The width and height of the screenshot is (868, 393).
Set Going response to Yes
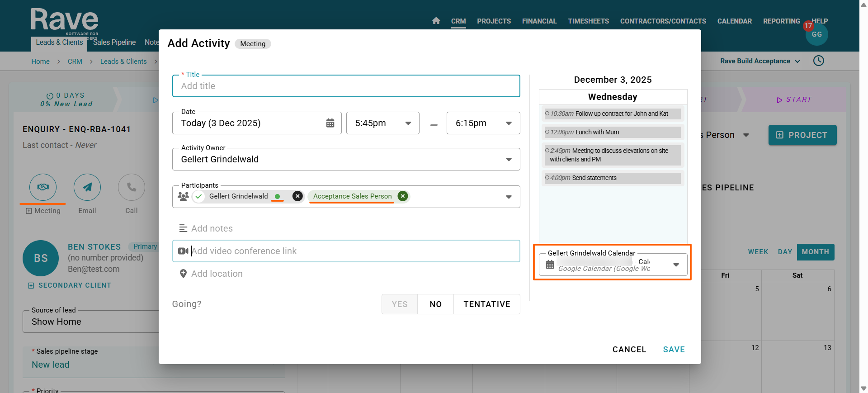point(400,304)
